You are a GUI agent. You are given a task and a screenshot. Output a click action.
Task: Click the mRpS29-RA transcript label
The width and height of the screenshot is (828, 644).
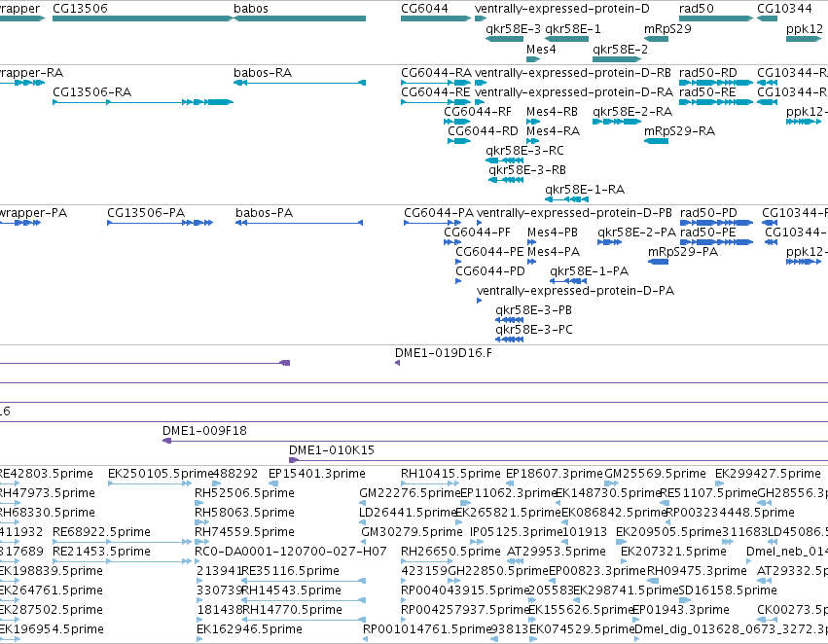tap(679, 131)
